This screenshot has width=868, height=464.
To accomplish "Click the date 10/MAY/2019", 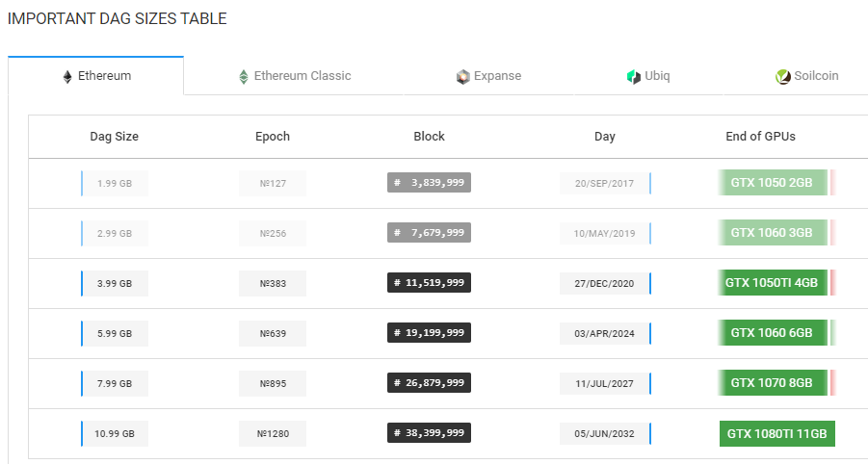I will (605, 233).
